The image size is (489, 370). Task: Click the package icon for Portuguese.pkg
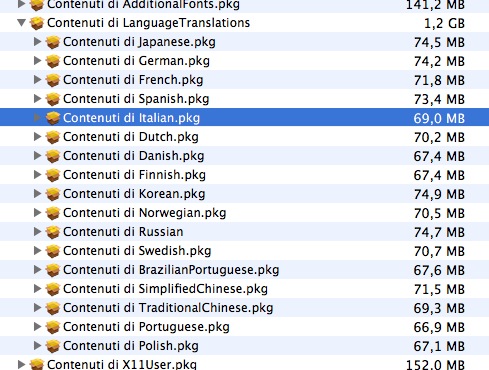click(53, 327)
